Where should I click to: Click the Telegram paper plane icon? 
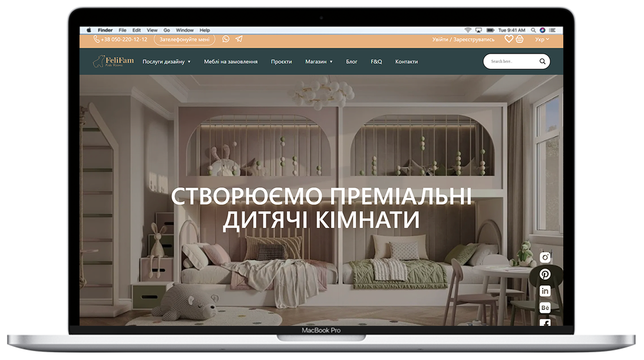click(x=239, y=39)
